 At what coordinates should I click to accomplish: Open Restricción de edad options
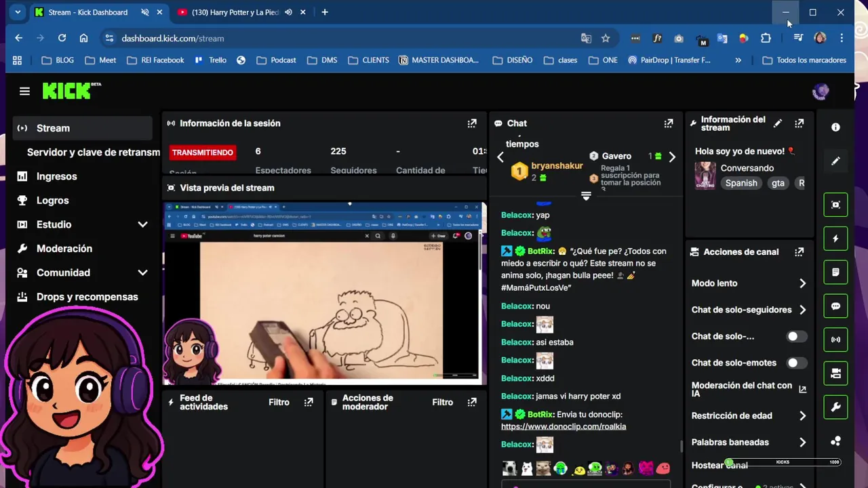click(749, 415)
